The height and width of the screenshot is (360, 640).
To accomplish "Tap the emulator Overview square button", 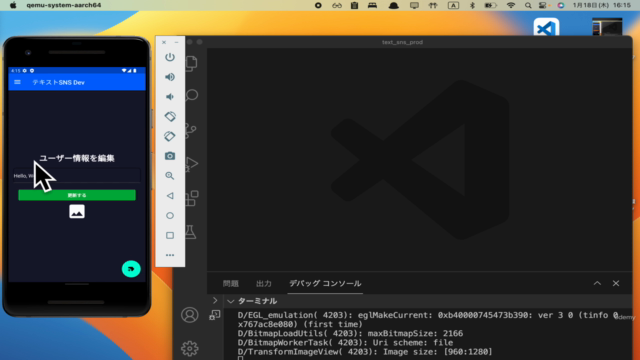I will coord(170,236).
